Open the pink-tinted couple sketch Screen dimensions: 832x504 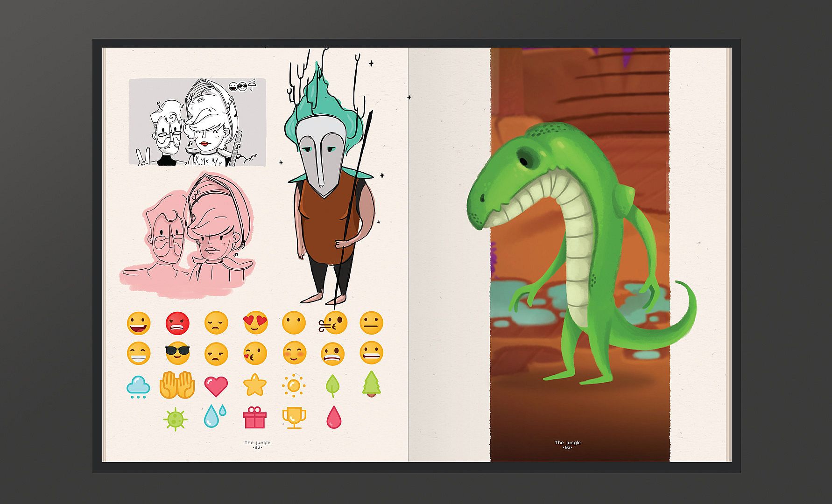[x=188, y=235]
